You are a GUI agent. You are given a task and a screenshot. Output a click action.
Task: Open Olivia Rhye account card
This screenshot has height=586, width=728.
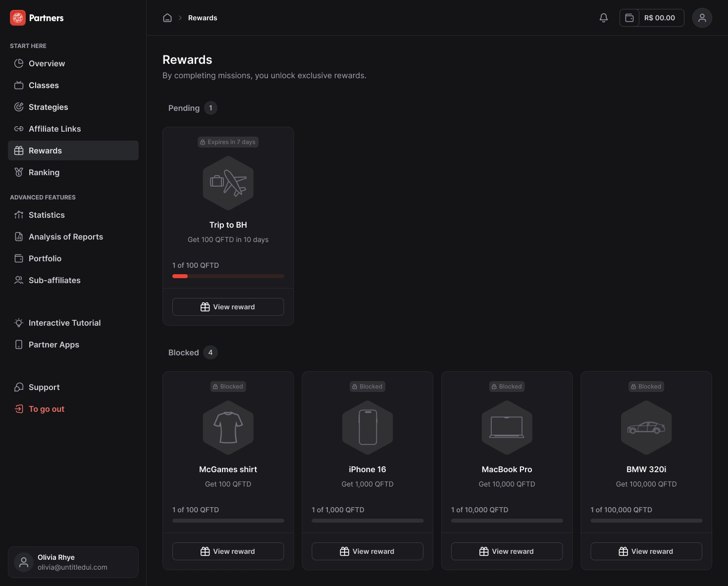click(x=73, y=562)
